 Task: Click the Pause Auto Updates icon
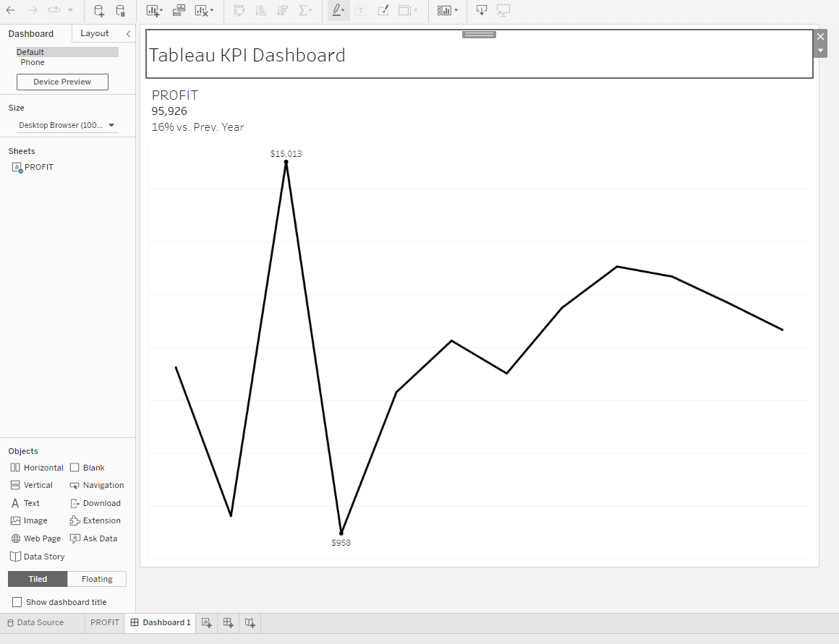pos(121,11)
